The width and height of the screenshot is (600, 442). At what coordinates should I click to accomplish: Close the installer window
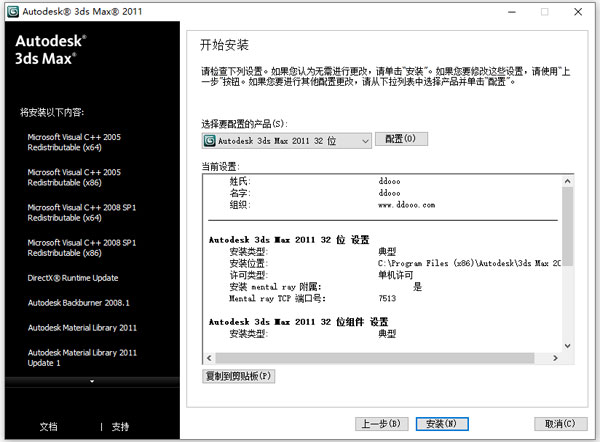(578, 12)
